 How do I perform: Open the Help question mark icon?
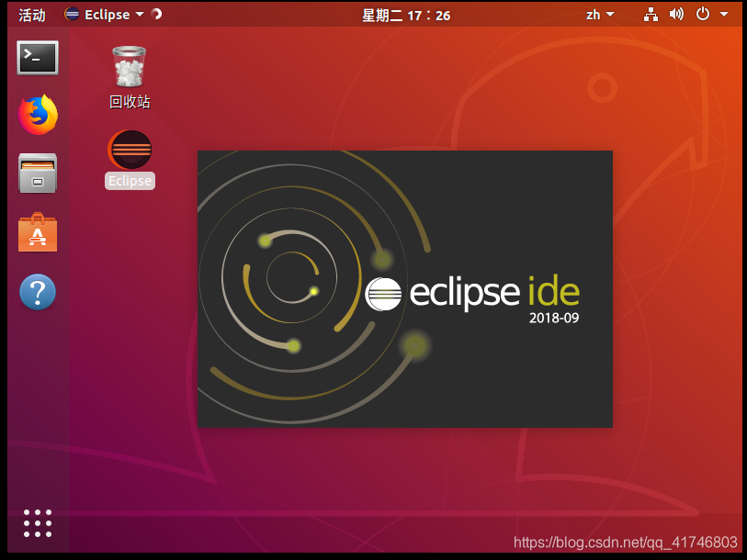click(x=38, y=292)
